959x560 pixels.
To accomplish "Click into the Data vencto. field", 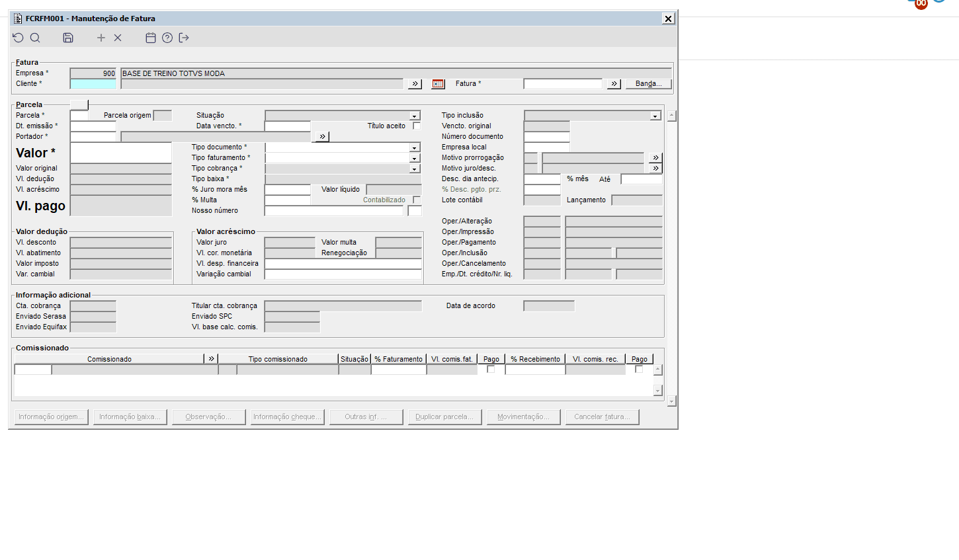I will (288, 126).
